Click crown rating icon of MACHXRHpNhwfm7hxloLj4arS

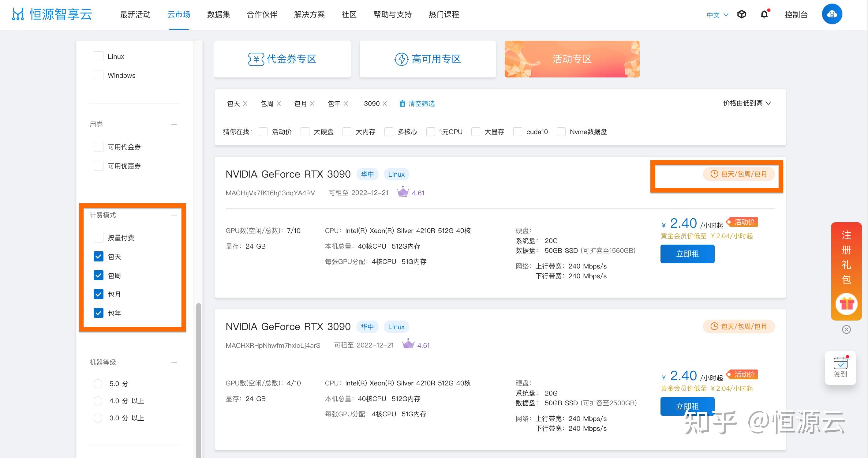tap(408, 344)
